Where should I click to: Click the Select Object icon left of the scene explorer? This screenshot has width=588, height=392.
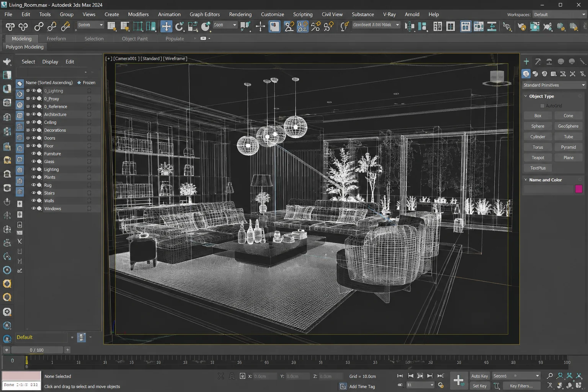point(7,62)
